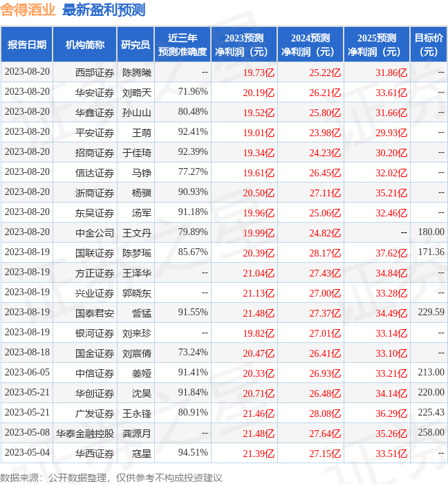Click the 33.61亿 forecast value
Image resolution: width=448 pixels, height=484 pixels.
(391, 93)
